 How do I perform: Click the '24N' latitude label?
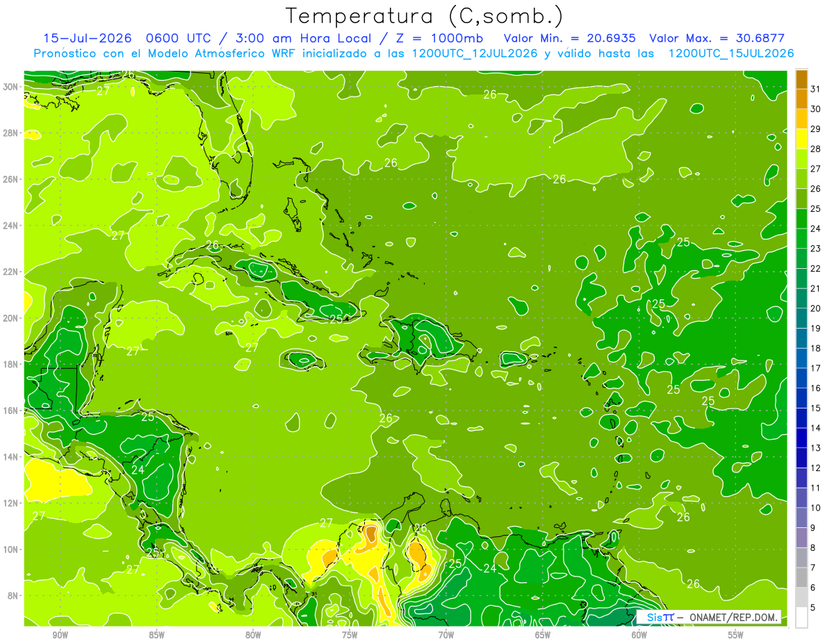10,225
